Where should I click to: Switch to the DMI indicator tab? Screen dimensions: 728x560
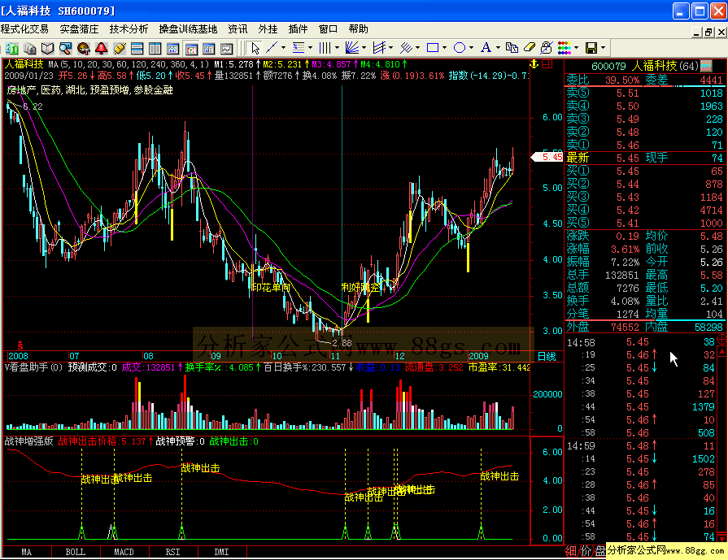tap(221, 552)
